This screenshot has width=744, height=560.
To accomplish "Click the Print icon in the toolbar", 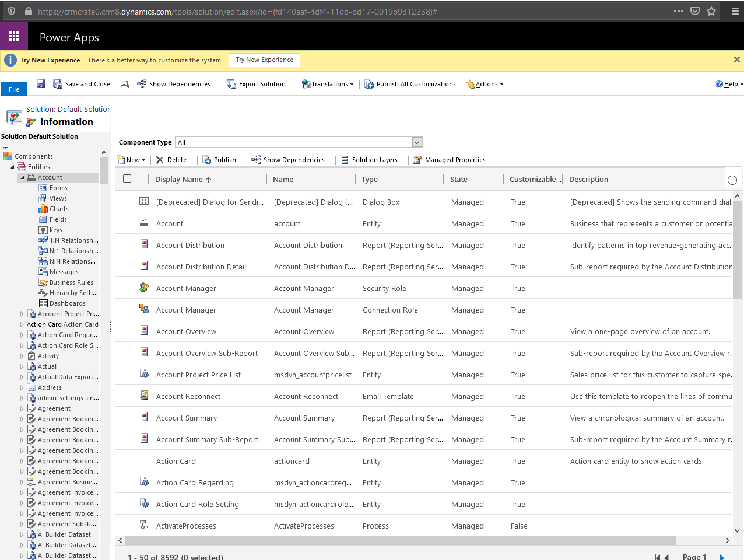I will tap(124, 83).
